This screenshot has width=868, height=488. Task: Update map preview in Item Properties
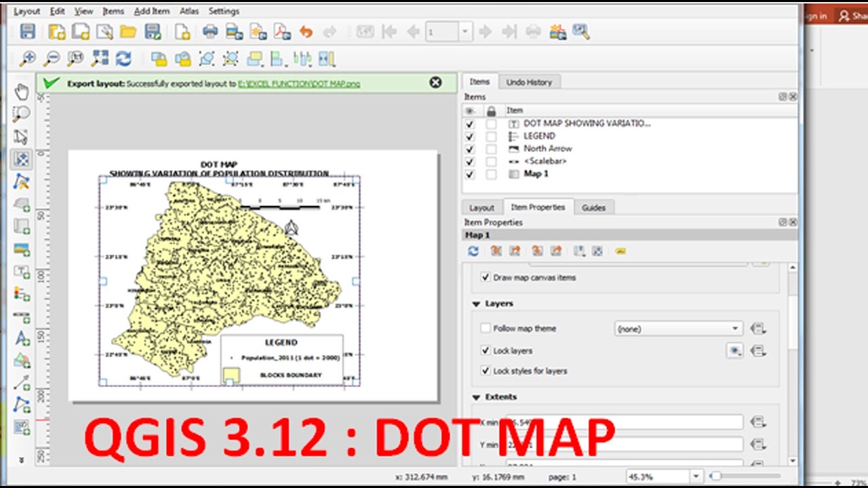[473, 251]
